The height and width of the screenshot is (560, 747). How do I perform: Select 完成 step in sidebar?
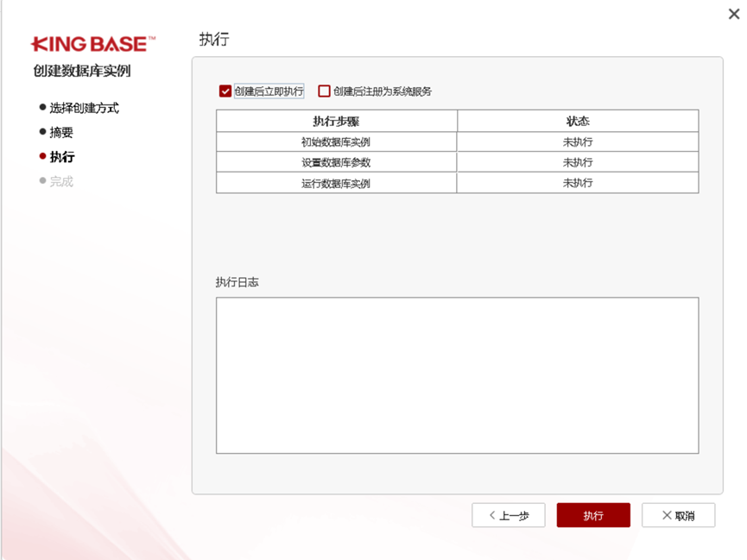click(x=61, y=181)
